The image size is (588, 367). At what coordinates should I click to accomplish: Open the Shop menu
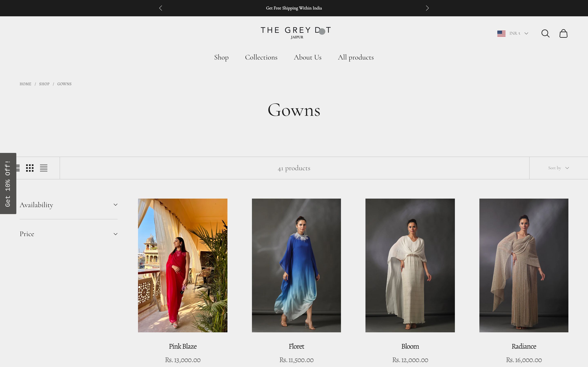tap(221, 57)
